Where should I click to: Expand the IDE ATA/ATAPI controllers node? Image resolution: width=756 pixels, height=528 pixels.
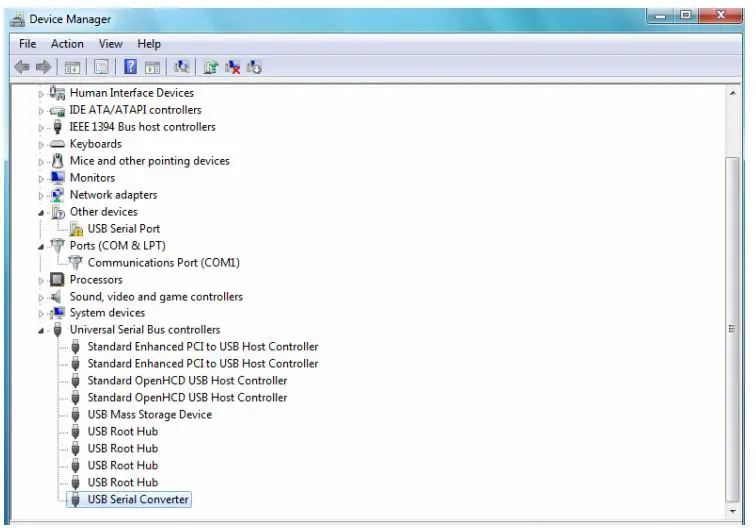(x=40, y=111)
